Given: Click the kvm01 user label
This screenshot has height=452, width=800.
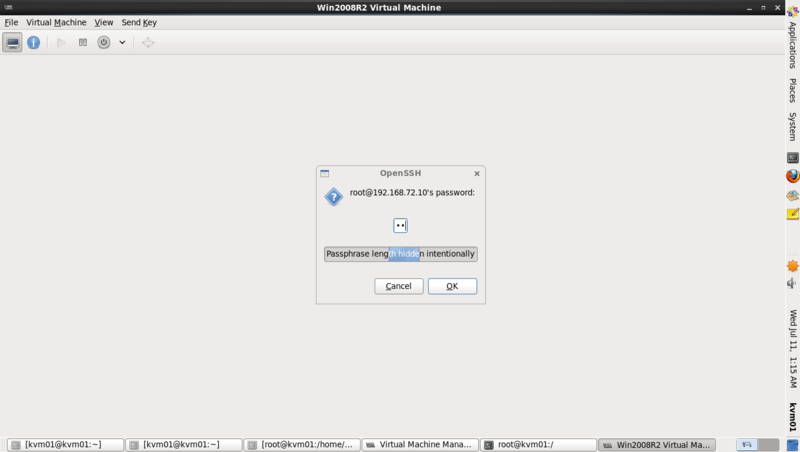Looking at the screenshot, I should click(x=792, y=417).
